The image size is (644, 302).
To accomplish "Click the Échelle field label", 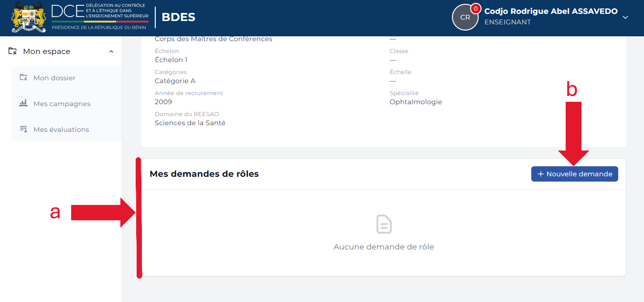I will pos(400,72).
